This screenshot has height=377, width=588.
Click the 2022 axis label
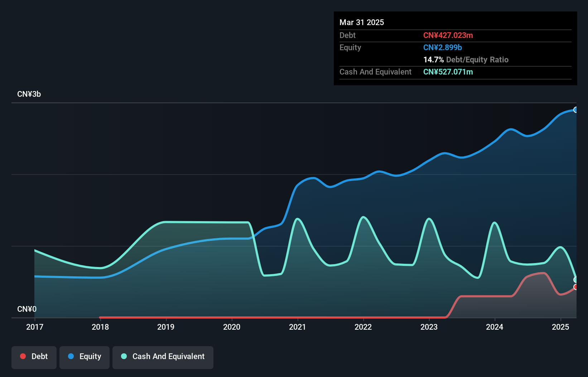[363, 327]
